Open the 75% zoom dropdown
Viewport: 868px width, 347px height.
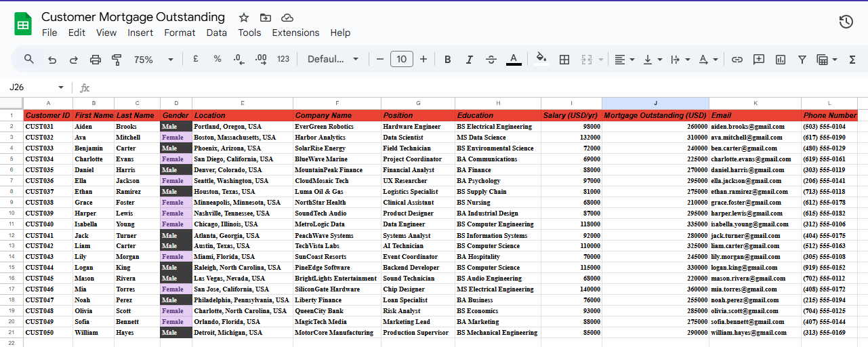pos(153,60)
